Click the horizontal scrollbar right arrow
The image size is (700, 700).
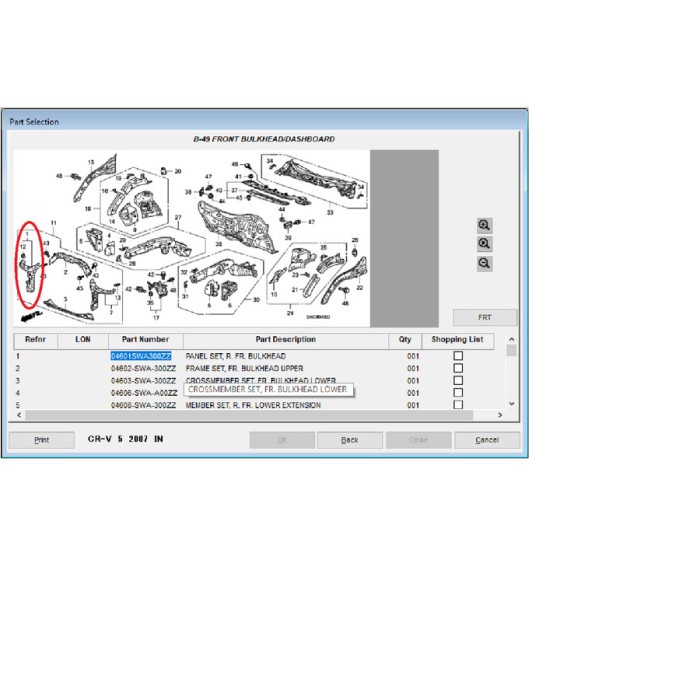[x=500, y=415]
